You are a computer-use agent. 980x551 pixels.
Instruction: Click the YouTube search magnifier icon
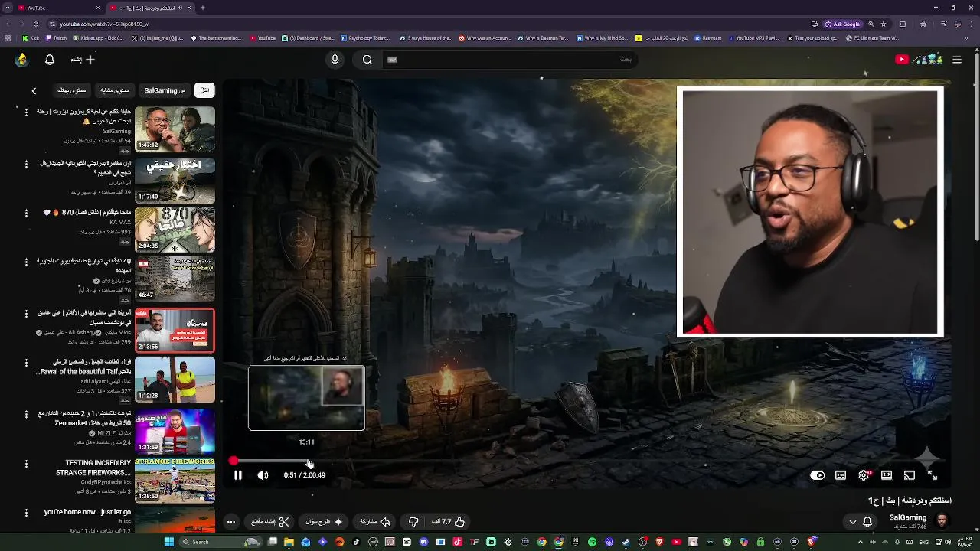[x=367, y=60]
